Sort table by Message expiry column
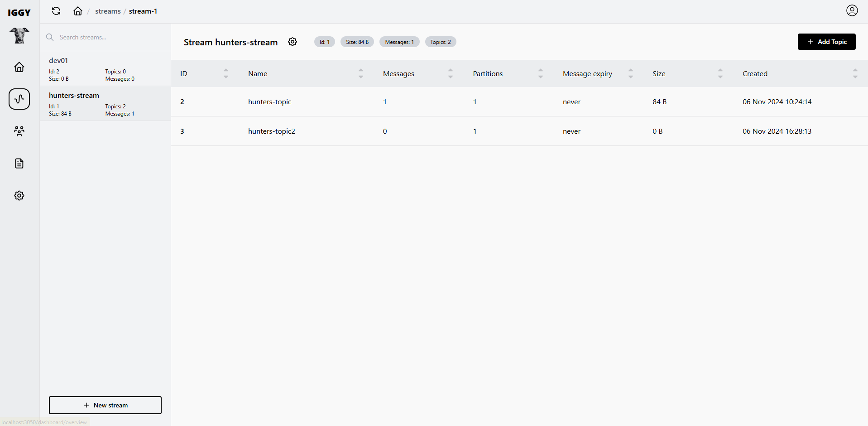868x426 pixels. coord(631,73)
